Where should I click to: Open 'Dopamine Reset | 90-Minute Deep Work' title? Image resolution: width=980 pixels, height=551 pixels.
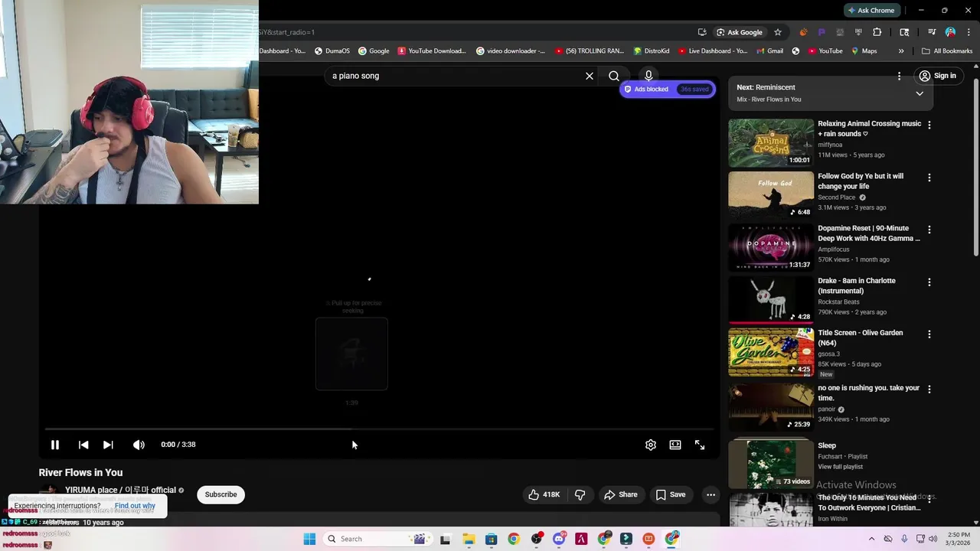869,233
